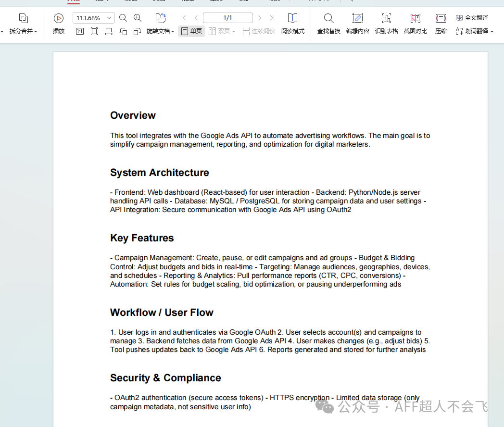
Task: Click the fit width icon
Action: (109, 31)
